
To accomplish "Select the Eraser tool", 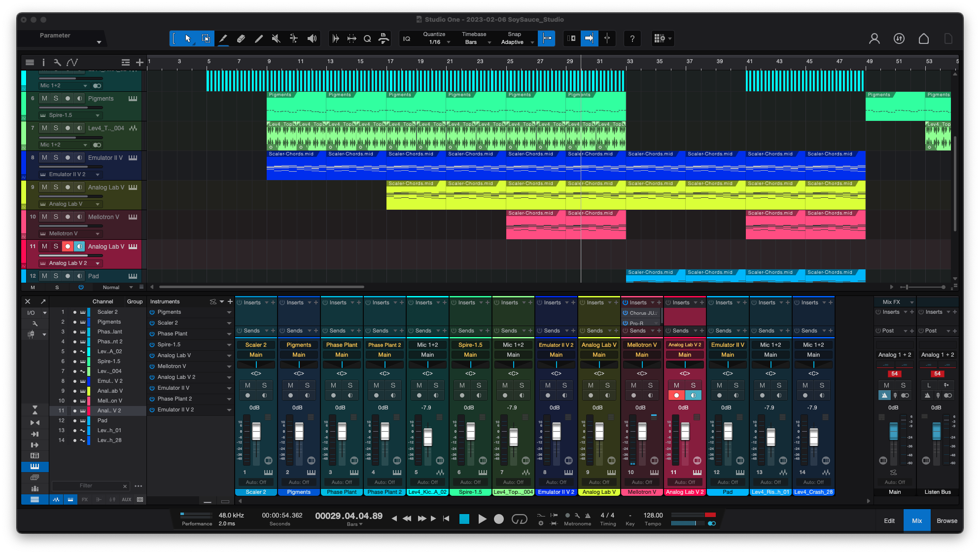I will click(x=241, y=38).
